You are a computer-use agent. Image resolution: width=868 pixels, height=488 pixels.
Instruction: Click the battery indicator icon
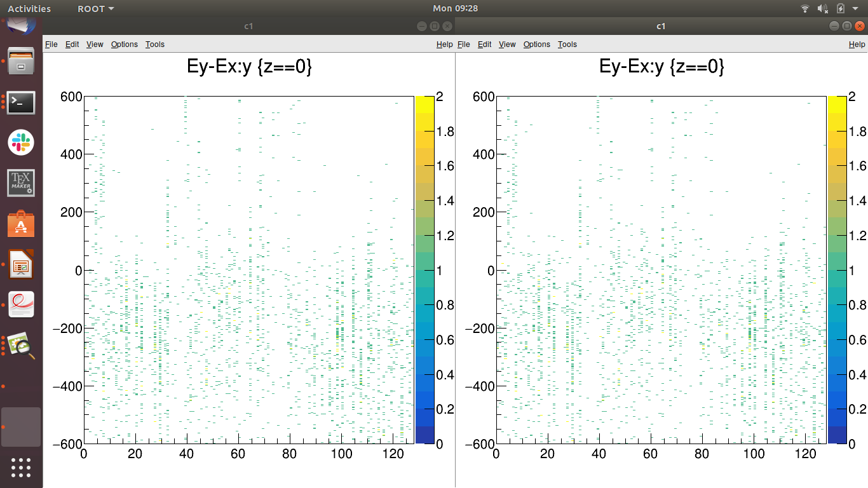841,8
